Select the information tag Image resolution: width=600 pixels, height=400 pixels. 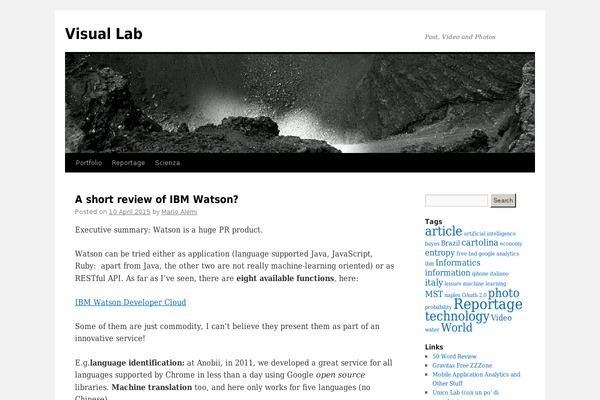pos(447,273)
